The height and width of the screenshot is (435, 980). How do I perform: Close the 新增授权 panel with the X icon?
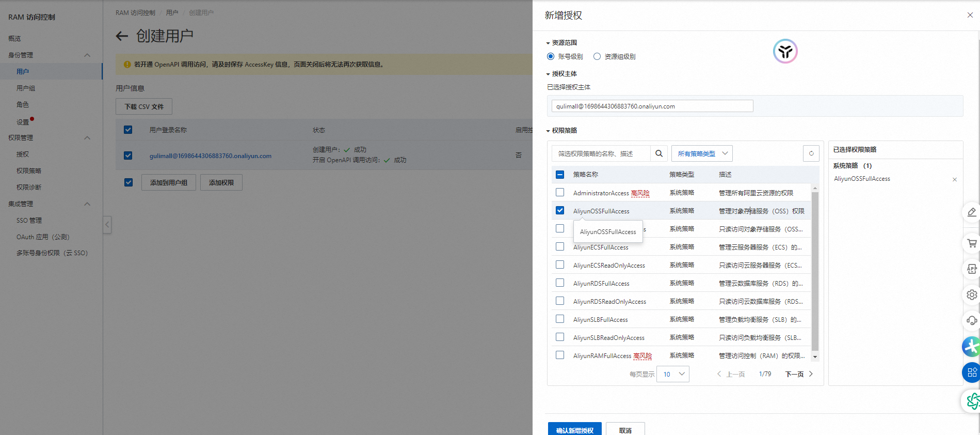click(x=970, y=15)
